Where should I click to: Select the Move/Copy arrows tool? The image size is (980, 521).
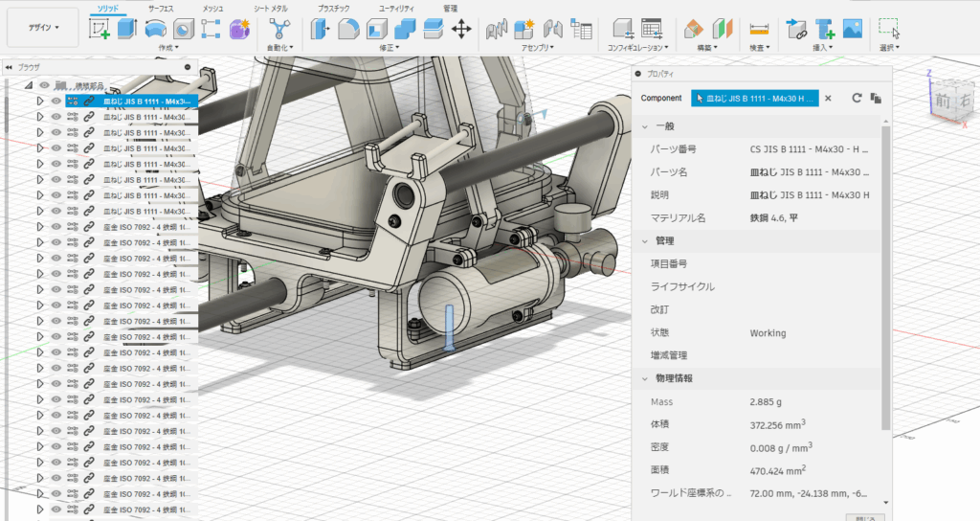[x=461, y=29]
